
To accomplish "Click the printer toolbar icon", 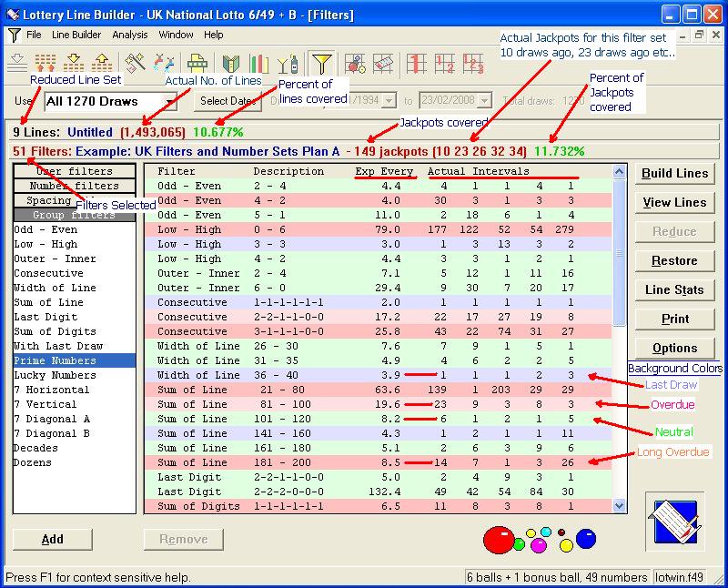I will coord(196,62).
